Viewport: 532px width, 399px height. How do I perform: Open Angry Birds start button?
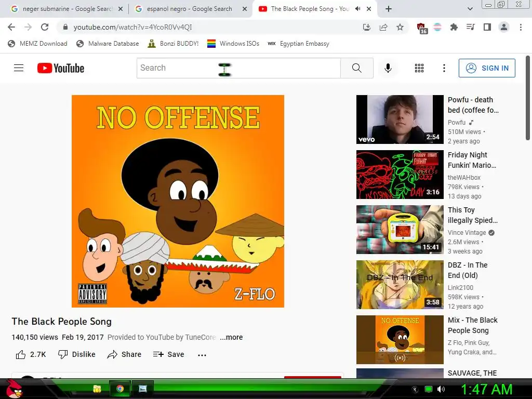(14, 389)
